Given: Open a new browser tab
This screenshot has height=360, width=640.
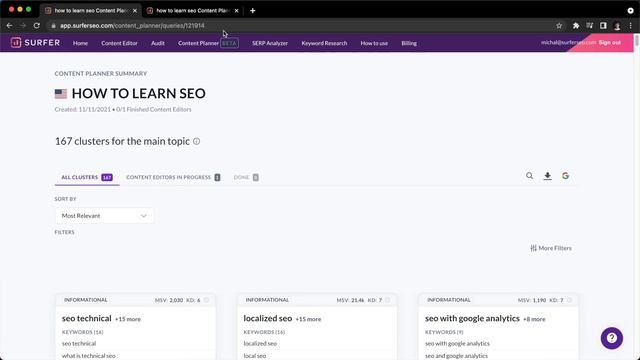Looking at the screenshot, I should pos(253,11).
